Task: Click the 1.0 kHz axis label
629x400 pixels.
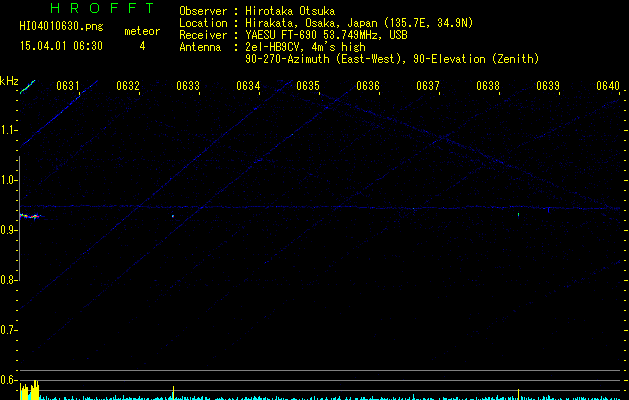Action: [8, 180]
